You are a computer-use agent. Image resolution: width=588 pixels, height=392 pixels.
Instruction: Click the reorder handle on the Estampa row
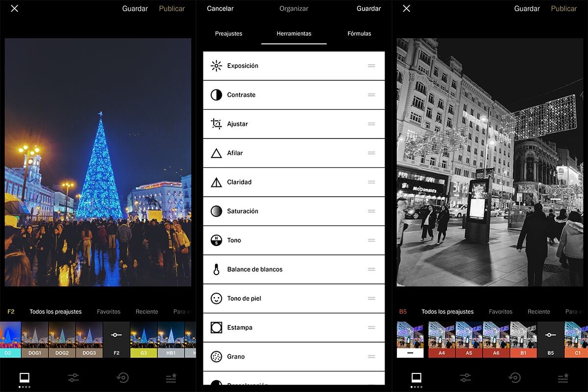click(x=371, y=327)
